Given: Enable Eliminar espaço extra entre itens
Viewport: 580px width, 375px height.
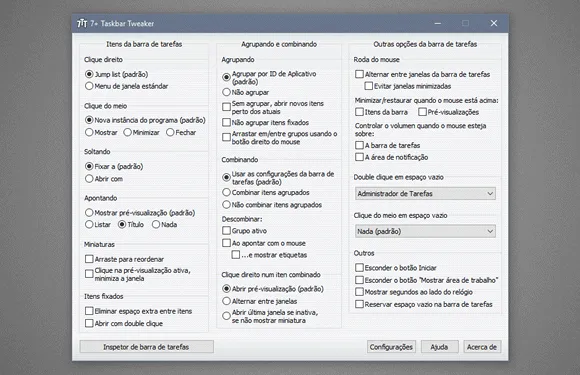Looking at the screenshot, I should point(89,311).
